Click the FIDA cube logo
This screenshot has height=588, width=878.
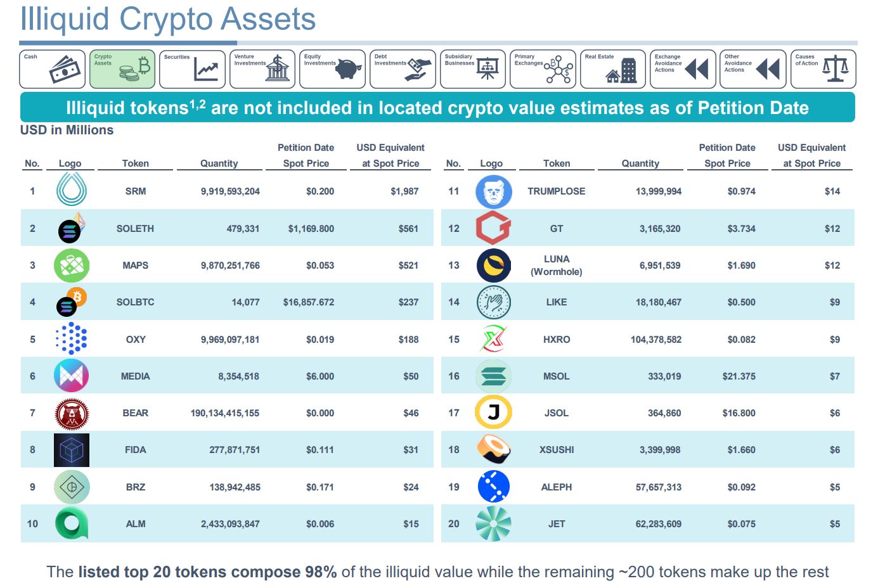(x=72, y=450)
